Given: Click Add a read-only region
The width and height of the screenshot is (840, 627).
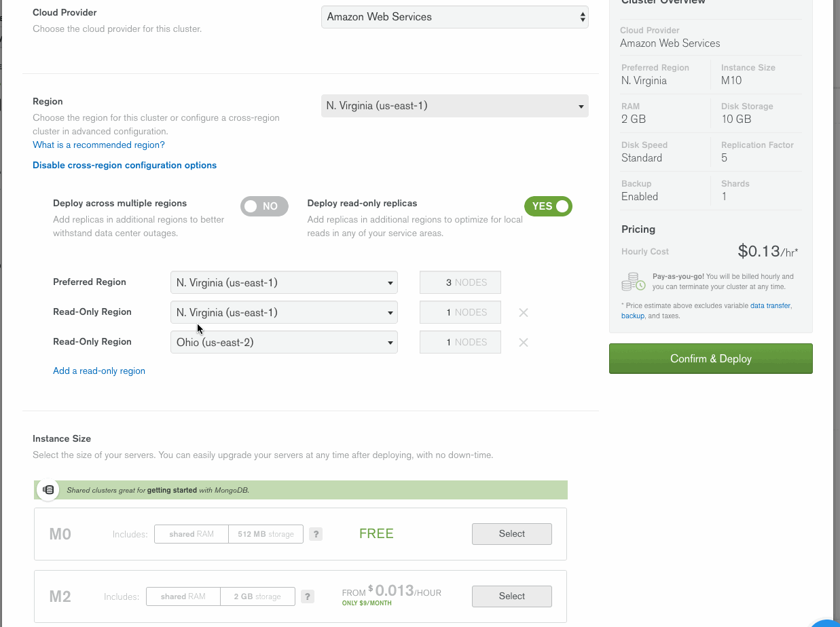Looking at the screenshot, I should (x=98, y=370).
